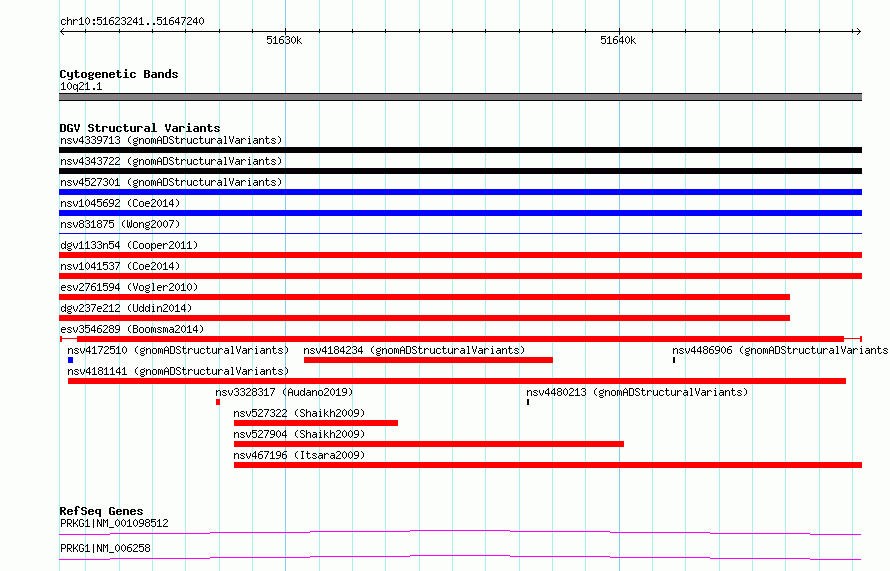This screenshot has width=890, height=571.
Task: Select the nsv4480213 black tick marker
Action: [x=528, y=402]
